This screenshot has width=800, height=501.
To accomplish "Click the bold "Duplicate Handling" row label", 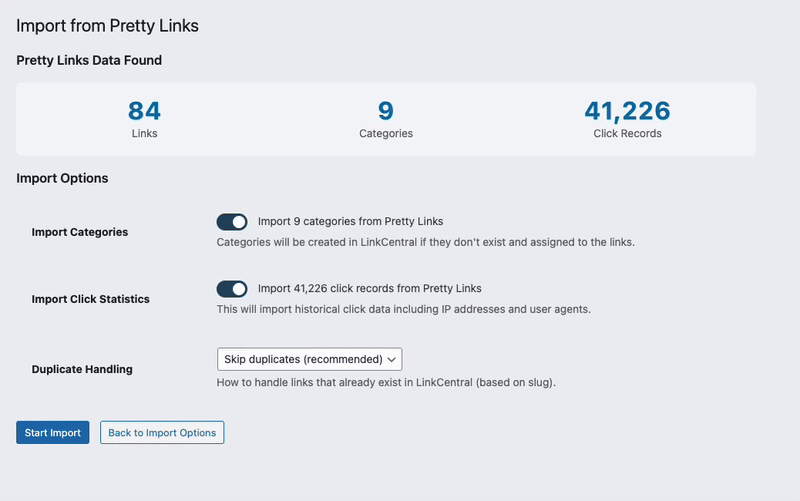I will pos(82,369).
